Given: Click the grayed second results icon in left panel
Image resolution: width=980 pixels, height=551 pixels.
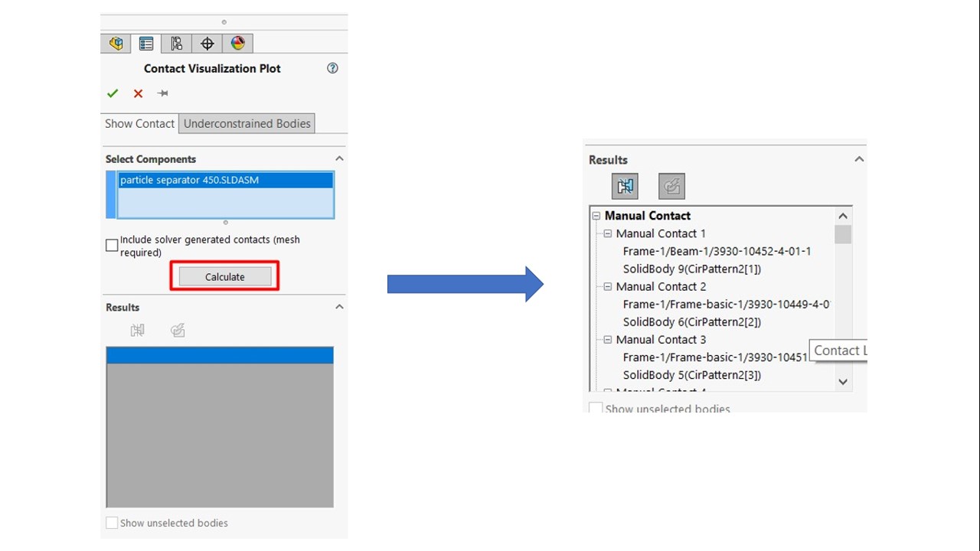Looking at the screenshot, I should [x=178, y=331].
